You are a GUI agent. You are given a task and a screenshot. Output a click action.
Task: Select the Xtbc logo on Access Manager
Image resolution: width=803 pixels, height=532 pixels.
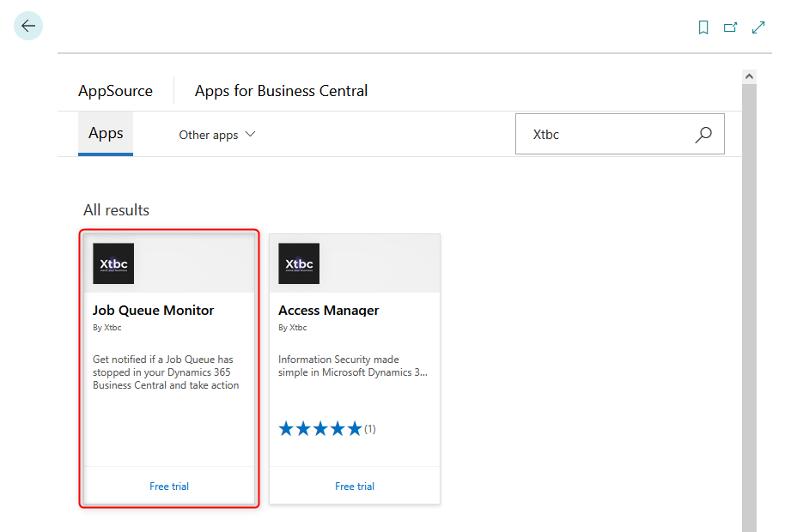pos(298,263)
